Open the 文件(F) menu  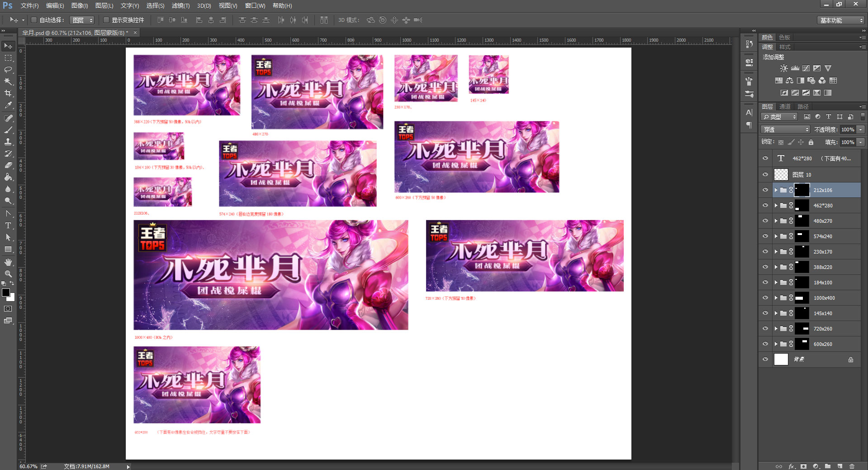point(29,6)
